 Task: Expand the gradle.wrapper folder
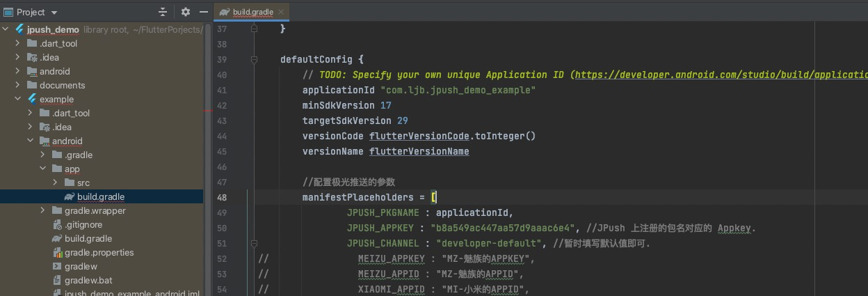point(42,210)
